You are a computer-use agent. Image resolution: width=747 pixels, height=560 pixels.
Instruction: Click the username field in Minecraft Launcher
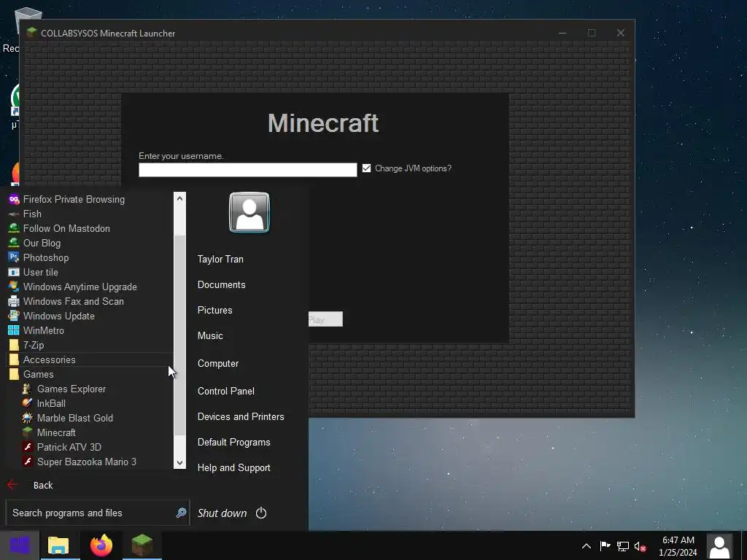pos(248,170)
